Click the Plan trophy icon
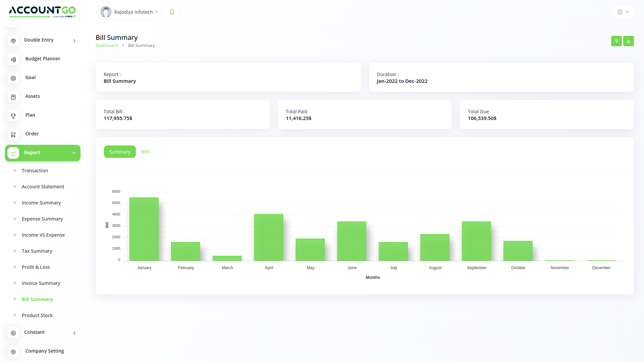 pyautogui.click(x=13, y=116)
